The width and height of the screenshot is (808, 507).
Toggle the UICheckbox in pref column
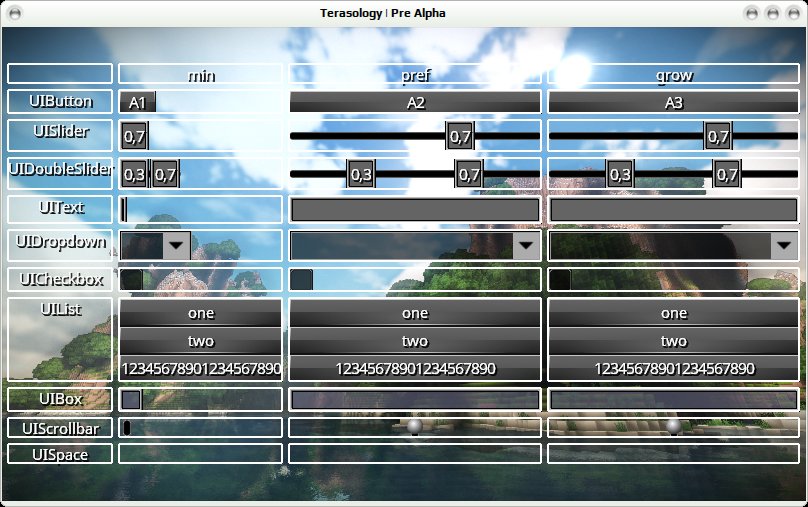pos(301,279)
